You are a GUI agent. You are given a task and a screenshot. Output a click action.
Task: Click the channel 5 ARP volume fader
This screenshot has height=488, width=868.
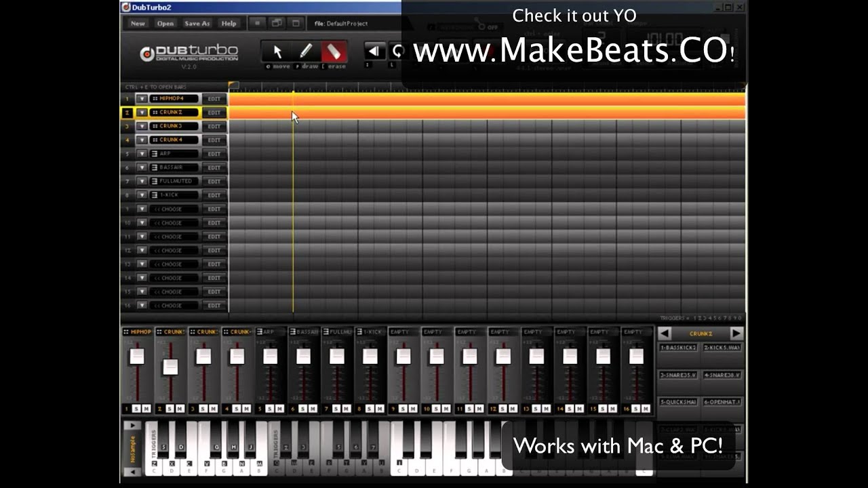[x=270, y=356]
